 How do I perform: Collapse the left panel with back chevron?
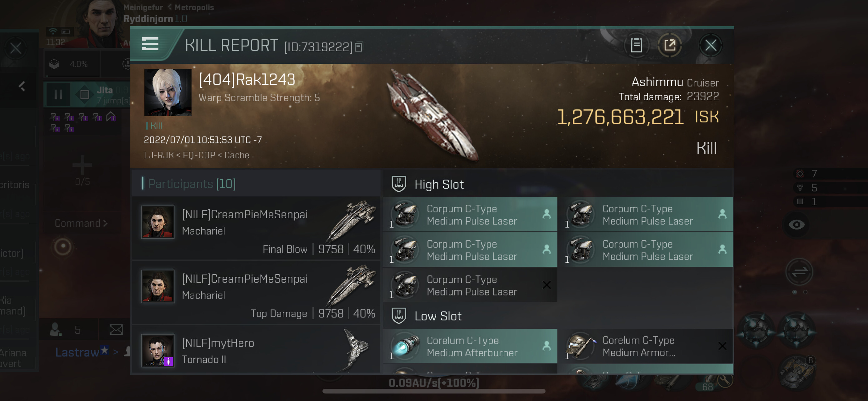pyautogui.click(x=22, y=87)
